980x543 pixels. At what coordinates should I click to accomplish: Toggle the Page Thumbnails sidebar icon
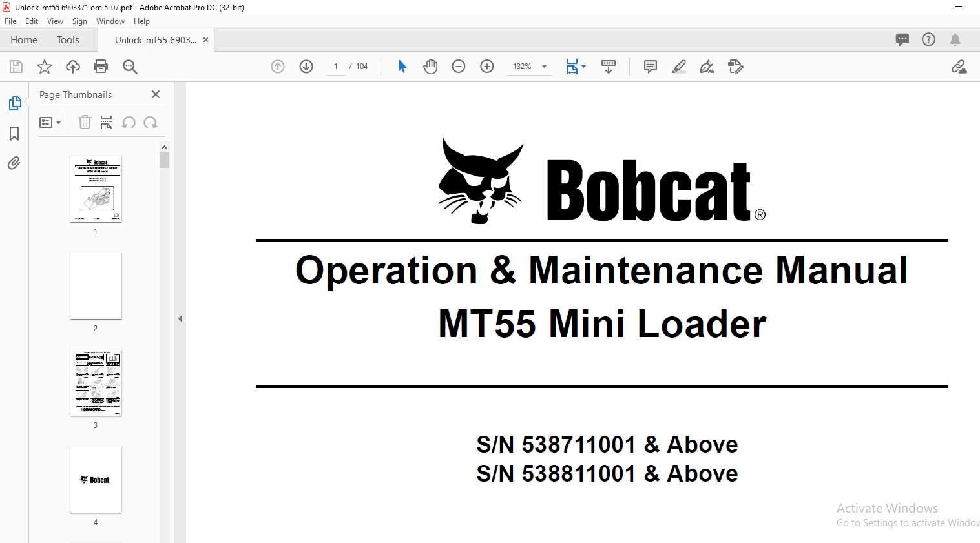pos(14,103)
